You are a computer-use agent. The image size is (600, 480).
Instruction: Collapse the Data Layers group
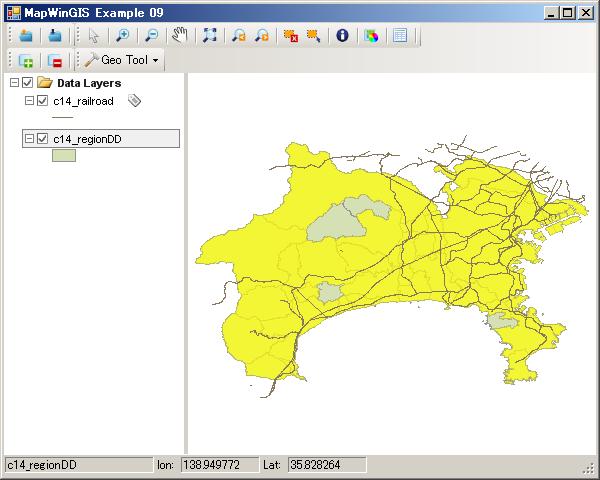[x=14, y=83]
